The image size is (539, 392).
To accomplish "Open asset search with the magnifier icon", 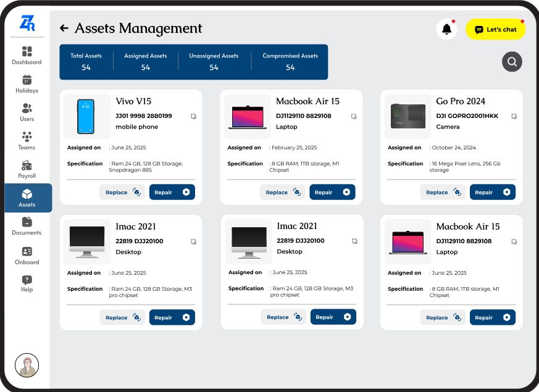I will click(512, 62).
